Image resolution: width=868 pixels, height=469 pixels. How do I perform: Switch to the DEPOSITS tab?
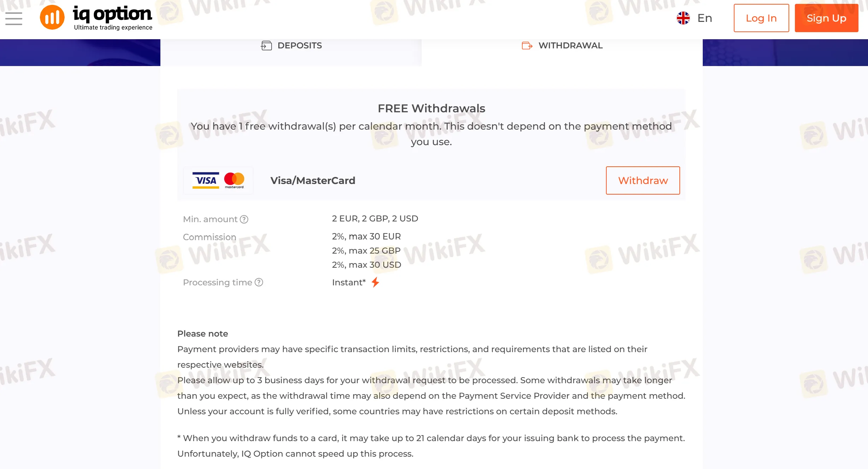click(x=291, y=46)
